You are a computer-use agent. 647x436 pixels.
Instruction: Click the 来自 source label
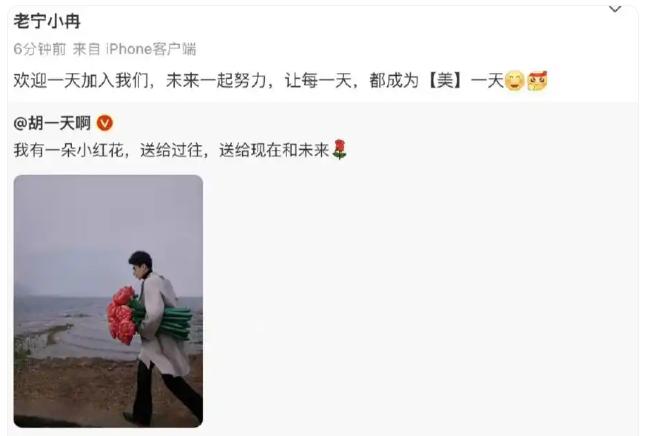click(86, 49)
